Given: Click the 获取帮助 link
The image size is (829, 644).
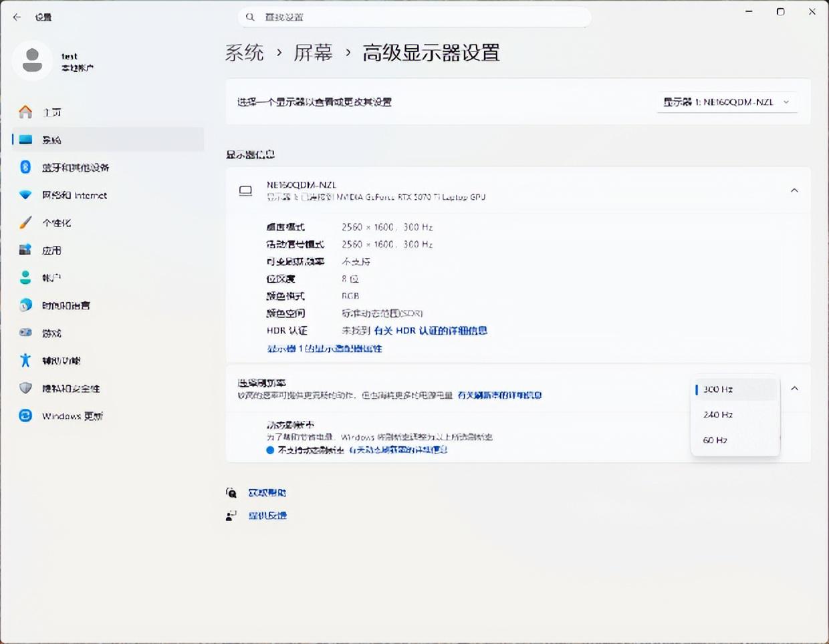Looking at the screenshot, I should pyautogui.click(x=267, y=493).
